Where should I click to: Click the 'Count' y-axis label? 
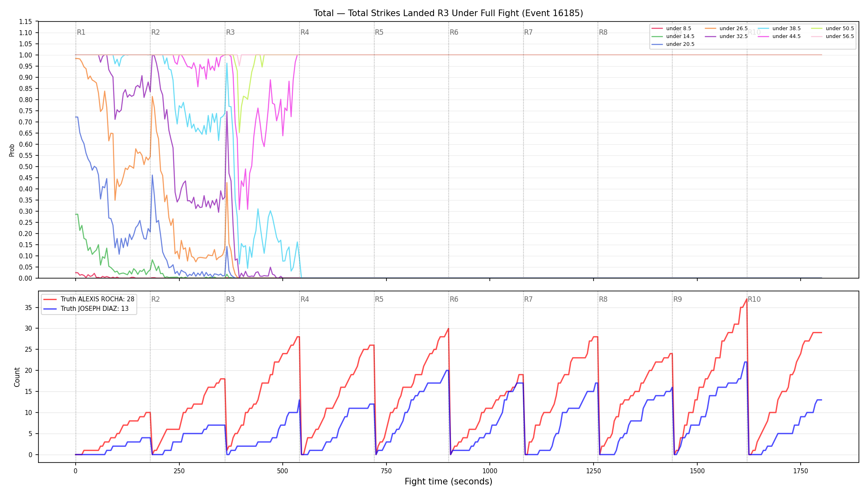pyautogui.click(x=17, y=377)
